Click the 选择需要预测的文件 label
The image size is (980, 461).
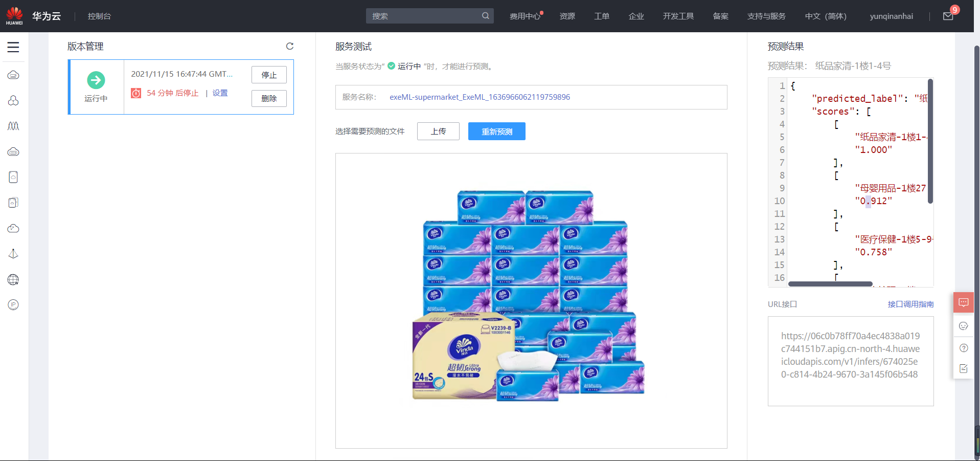pos(370,131)
